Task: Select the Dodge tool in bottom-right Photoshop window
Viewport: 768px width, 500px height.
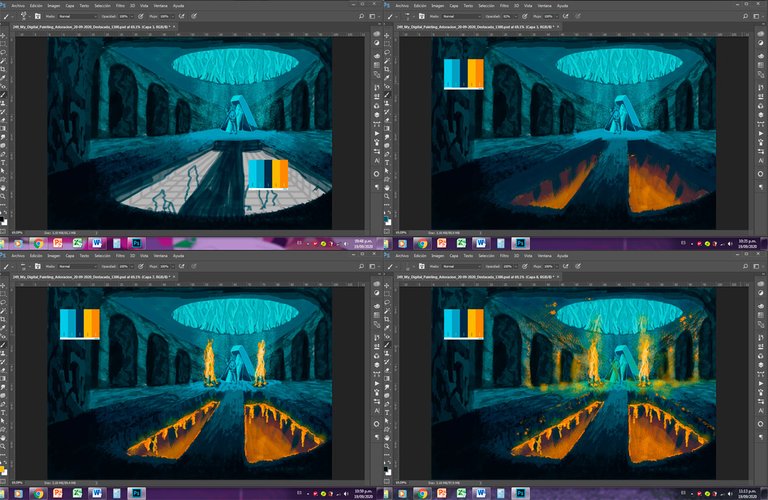Action: 389,395
